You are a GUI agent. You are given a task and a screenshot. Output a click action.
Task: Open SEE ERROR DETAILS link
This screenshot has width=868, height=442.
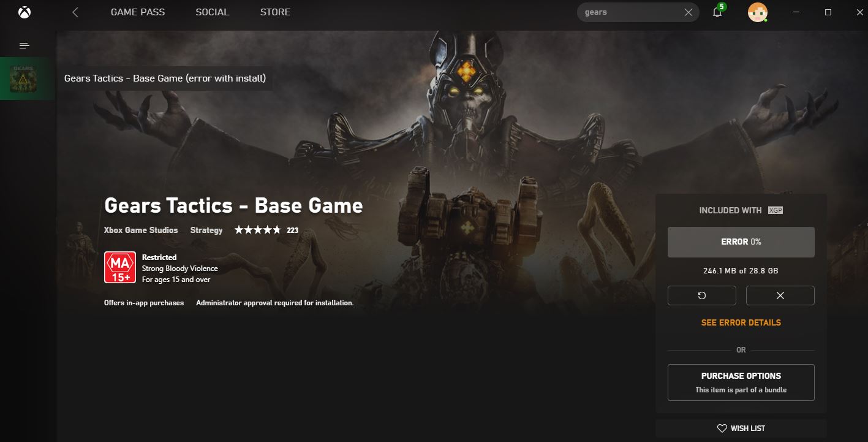741,322
